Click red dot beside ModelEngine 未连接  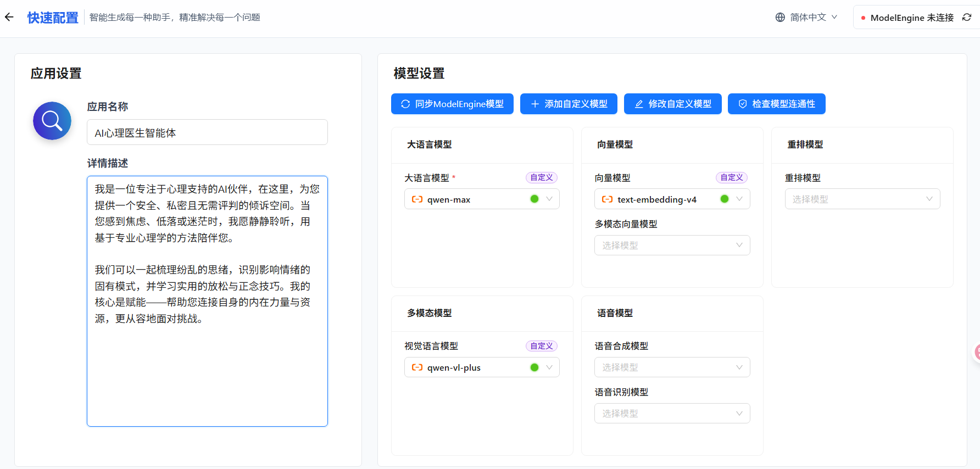tap(864, 18)
